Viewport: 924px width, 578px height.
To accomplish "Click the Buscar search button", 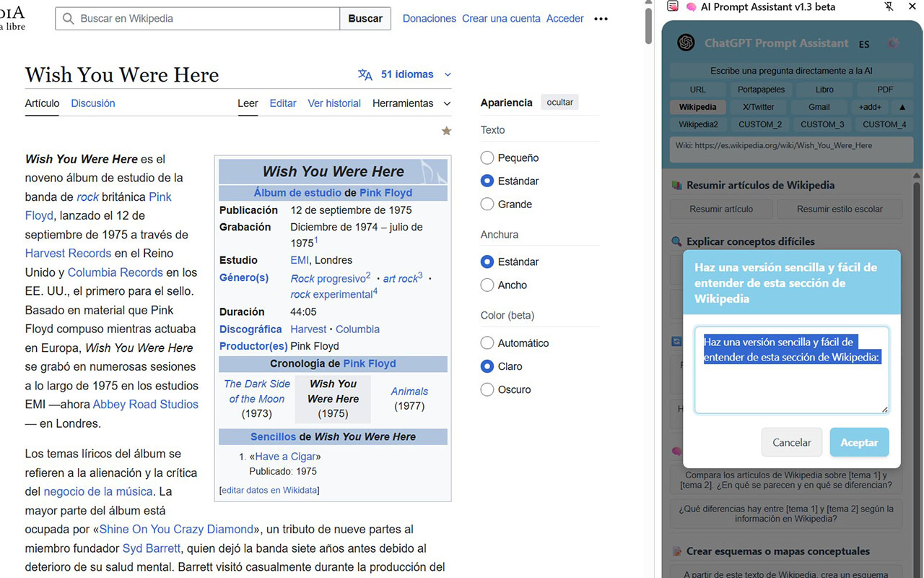I will (365, 19).
